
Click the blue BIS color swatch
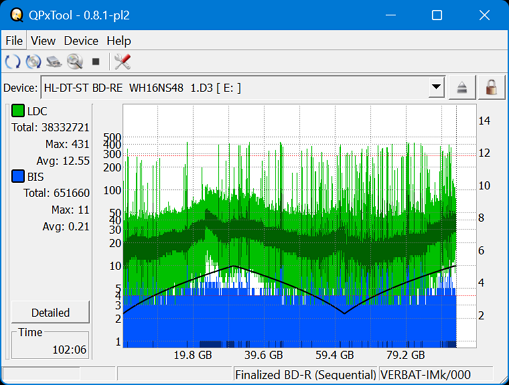click(18, 177)
